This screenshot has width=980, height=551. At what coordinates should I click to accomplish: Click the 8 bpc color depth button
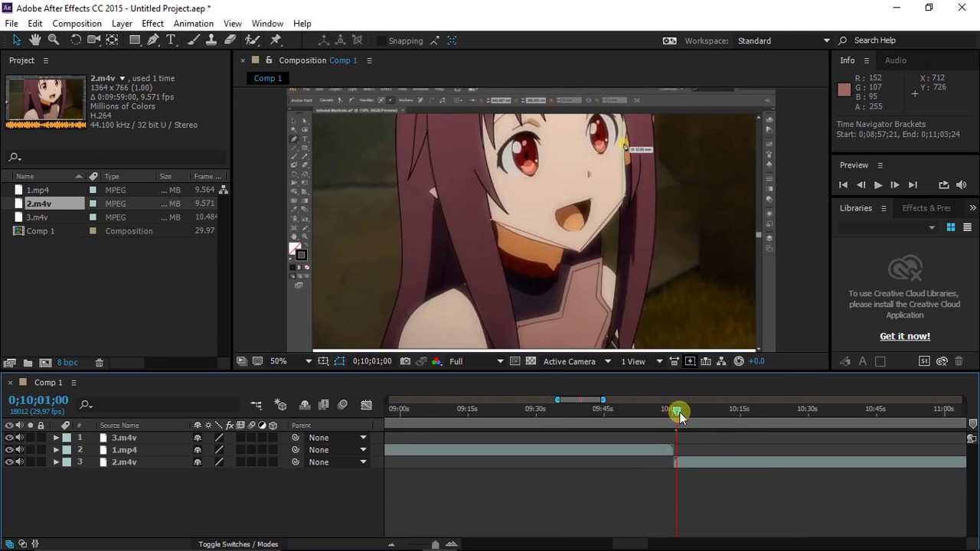coord(67,363)
